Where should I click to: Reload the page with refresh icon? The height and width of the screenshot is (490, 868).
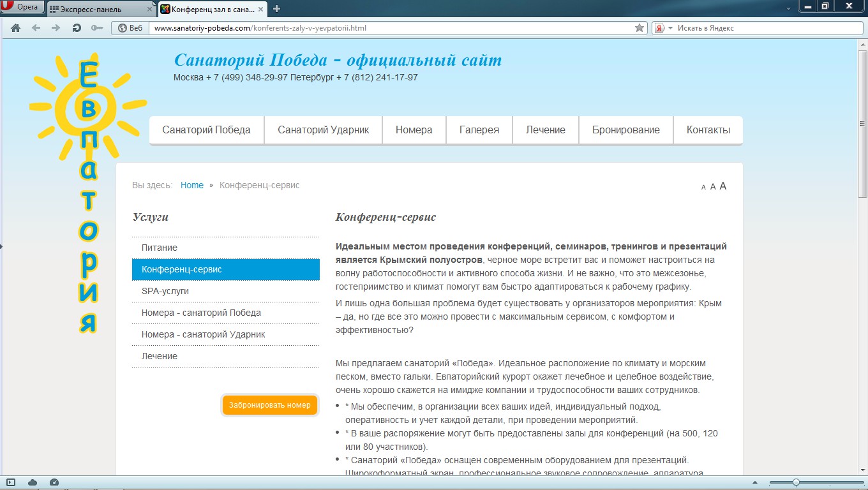pyautogui.click(x=77, y=28)
